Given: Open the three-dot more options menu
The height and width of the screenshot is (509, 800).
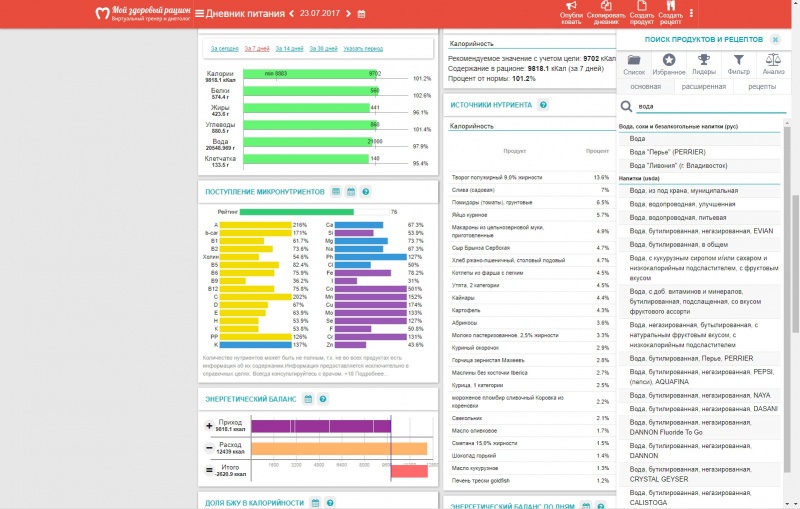Looking at the screenshot, I should point(691,13).
